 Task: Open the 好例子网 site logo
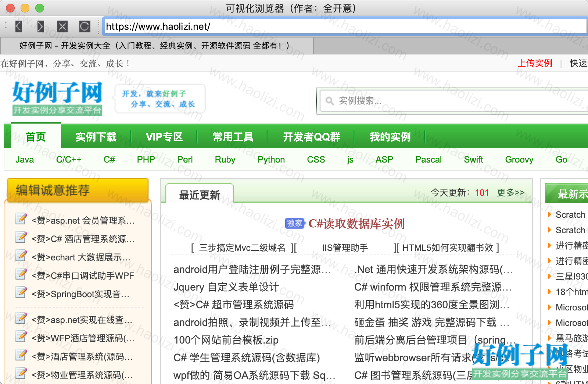coord(57,98)
